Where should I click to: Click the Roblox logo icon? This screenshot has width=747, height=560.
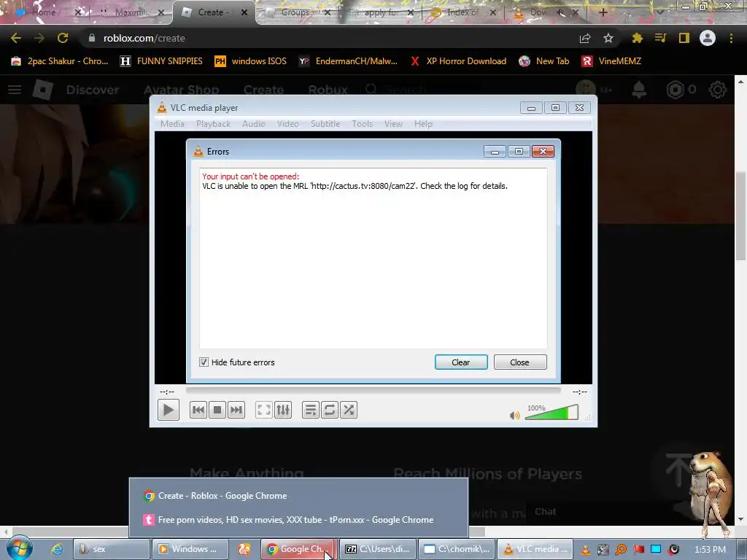[43, 90]
